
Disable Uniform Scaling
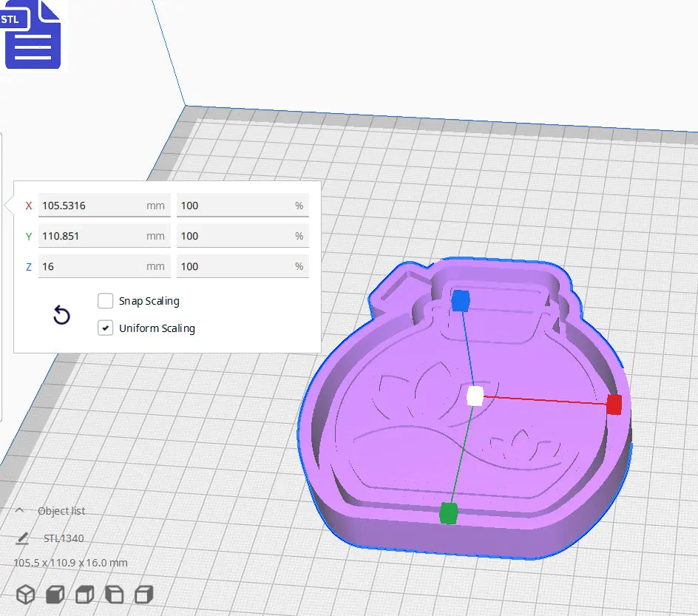coord(106,328)
